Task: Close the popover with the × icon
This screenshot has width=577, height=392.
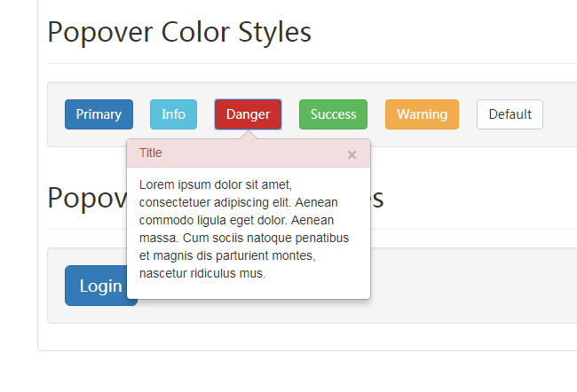Action: tap(352, 154)
